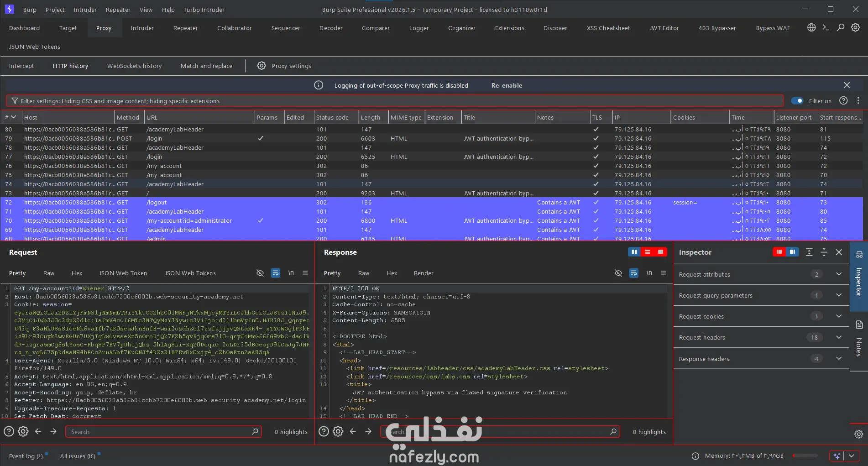868x466 pixels.
Task: Select the Raw tab in the Request panel
Action: pos(49,273)
